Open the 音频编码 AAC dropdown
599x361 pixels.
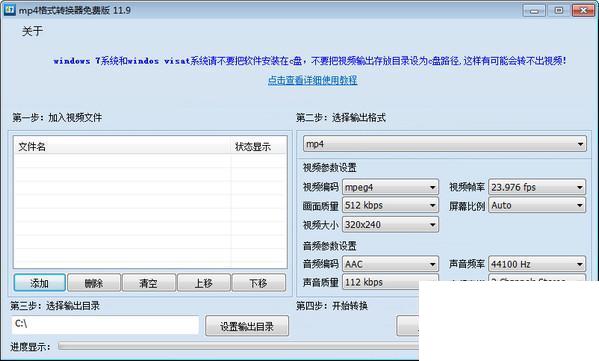coord(390,264)
